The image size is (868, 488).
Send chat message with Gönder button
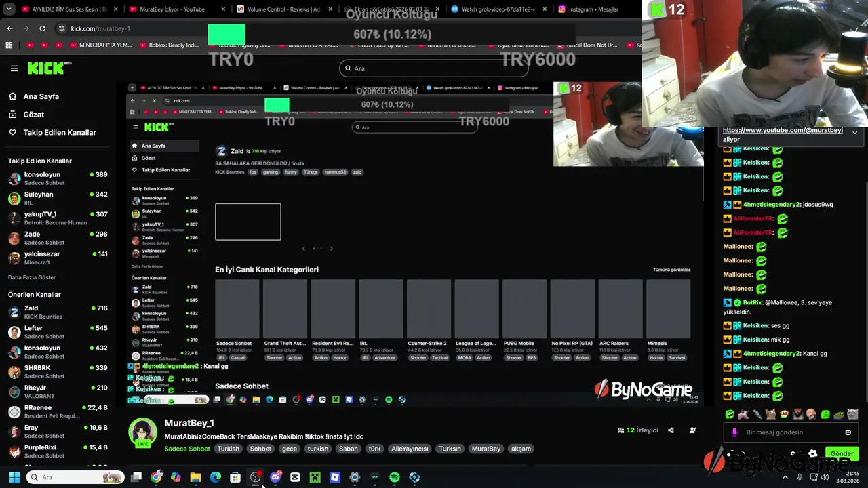point(842,453)
